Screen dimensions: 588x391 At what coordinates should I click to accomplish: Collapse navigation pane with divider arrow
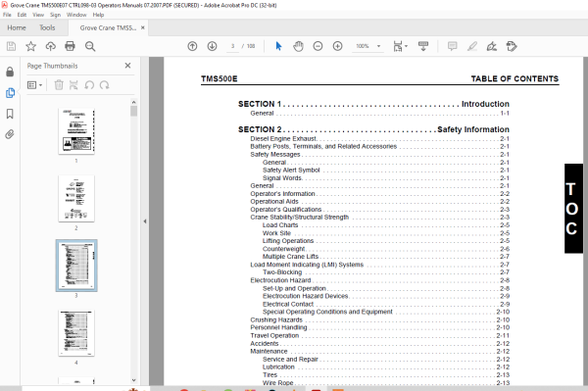click(145, 221)
